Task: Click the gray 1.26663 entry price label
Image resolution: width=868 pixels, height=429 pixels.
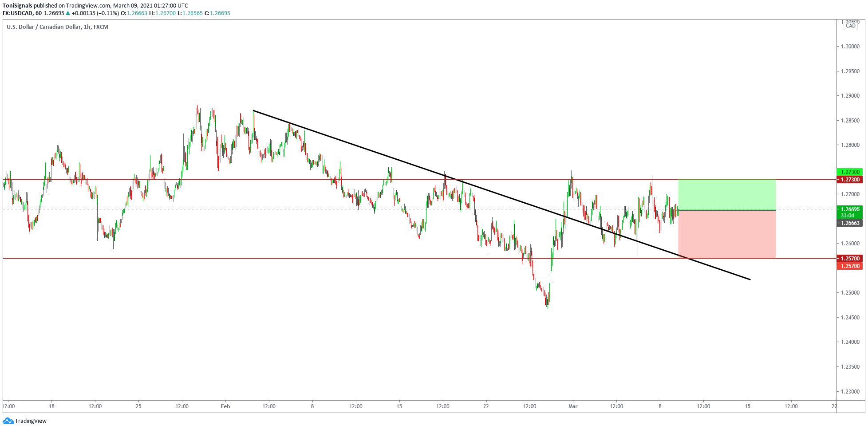Action: coord(850,223)
